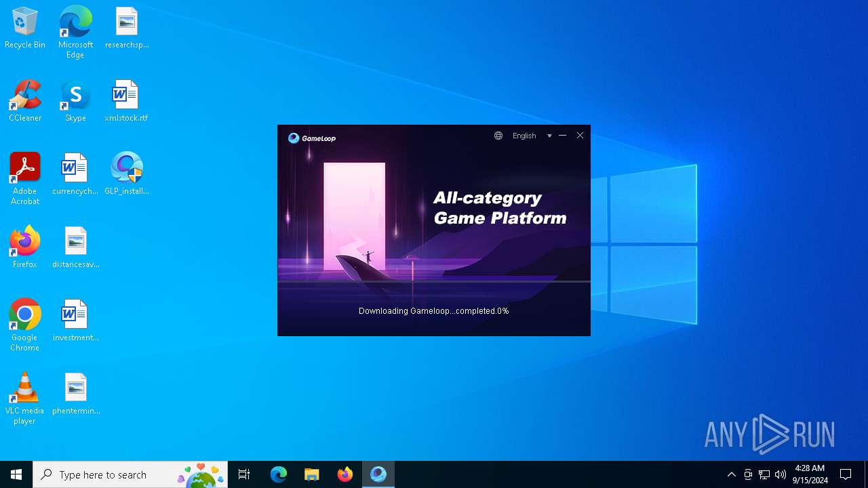Open the Recycle Bin desktop icon
868x488 pixels.
click(25, 28)
